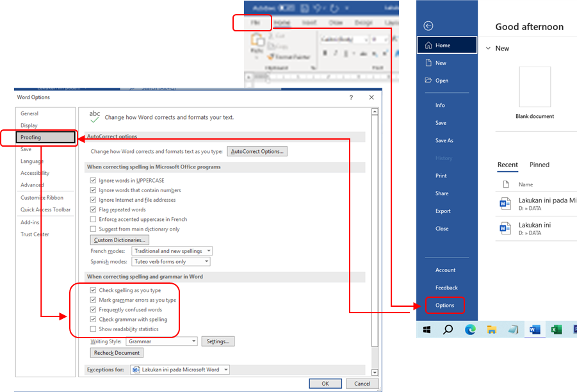Click the Save icon in quick access toolbar
Viewport: 577px width, 392px height.
pos(304,8)
